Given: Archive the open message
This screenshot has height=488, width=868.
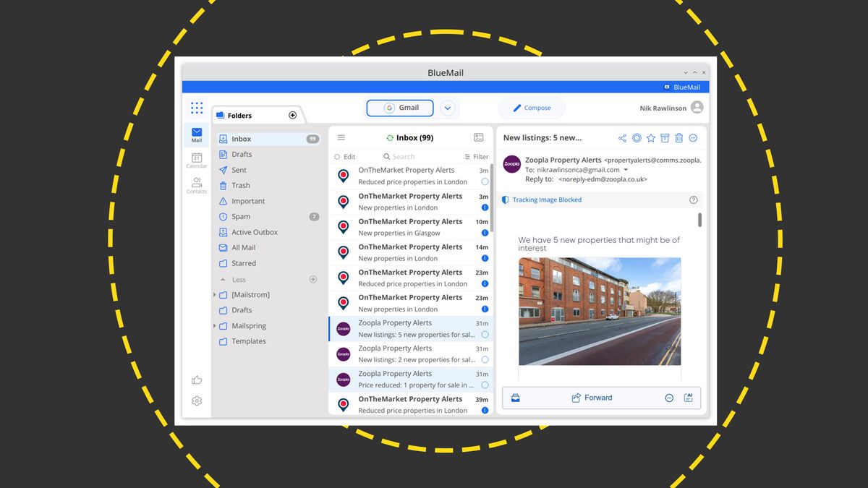Looking at the screenshot, I should (665, 137).
